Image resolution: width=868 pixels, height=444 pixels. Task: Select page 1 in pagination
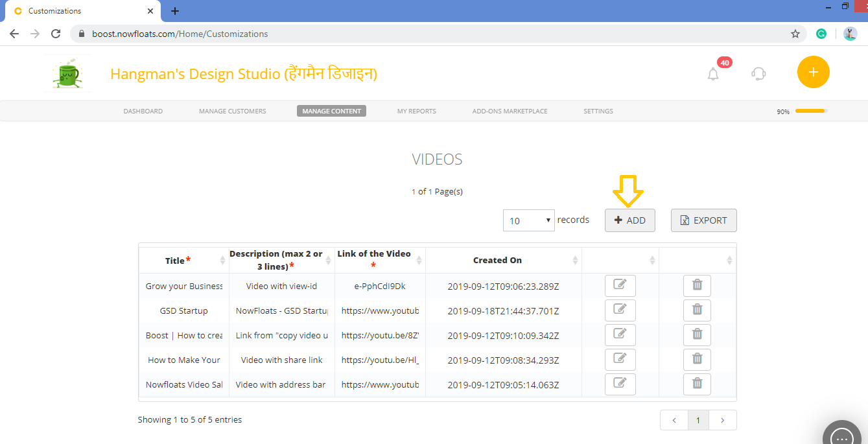(x=698, y=420)
